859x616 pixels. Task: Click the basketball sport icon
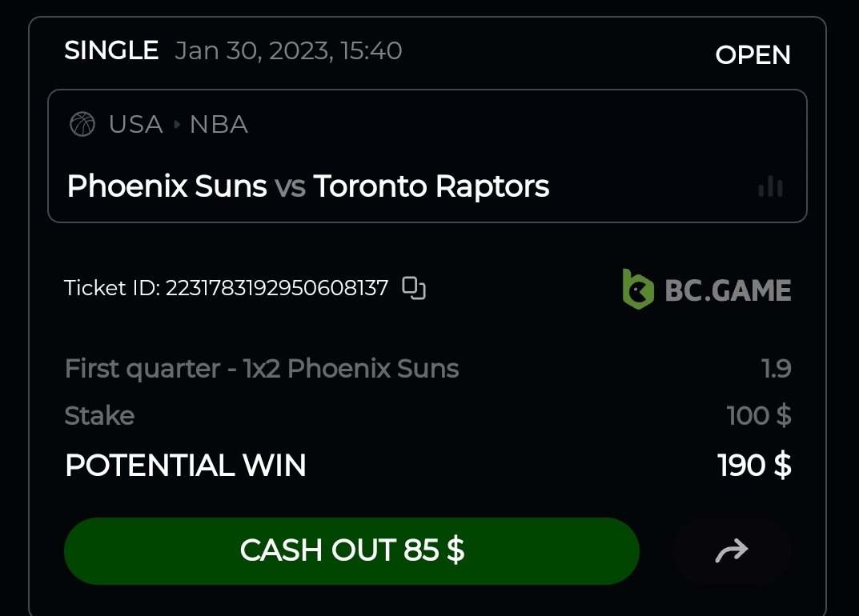(x=82, y=125)
